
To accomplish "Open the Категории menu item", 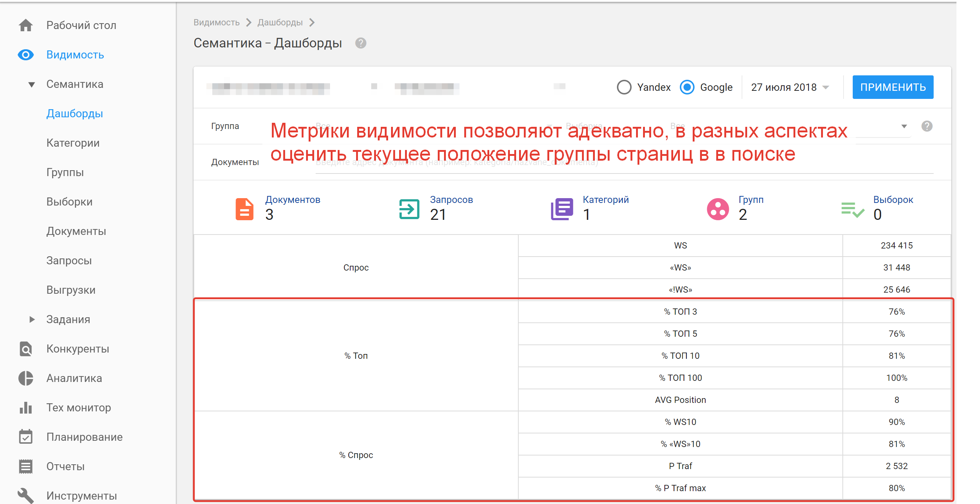I will [x=73, y=143].
